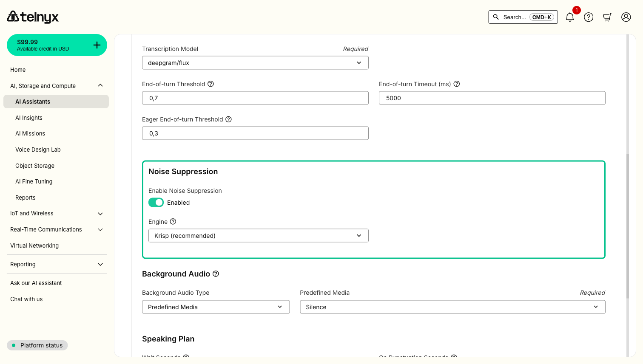Screen dimensions: 643x364
Task: Click the Speaking Plan heading
Action: pos(168,339)
